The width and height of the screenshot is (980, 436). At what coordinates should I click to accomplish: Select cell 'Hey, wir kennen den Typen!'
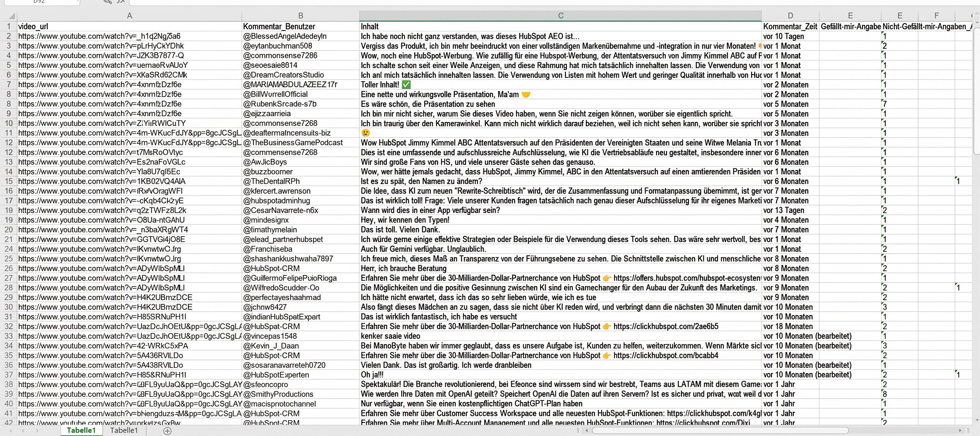(x=560, y=220)
